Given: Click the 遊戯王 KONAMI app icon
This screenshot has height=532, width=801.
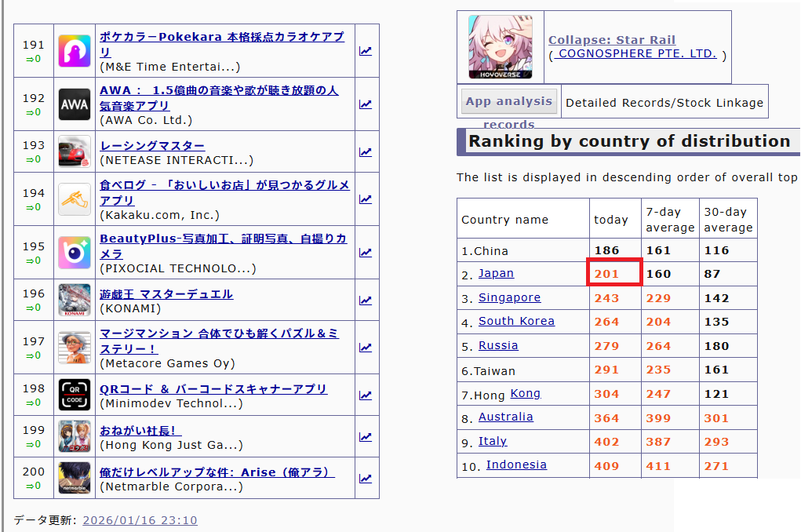Looking at the screenshot, I should tap(75, 300).
